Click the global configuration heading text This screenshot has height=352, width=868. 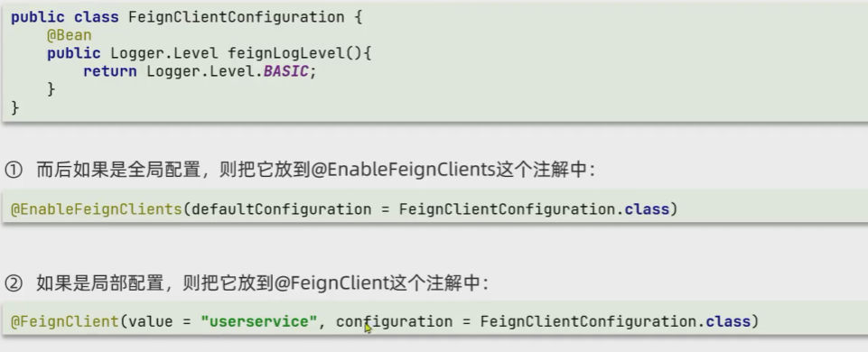(315, 170)
